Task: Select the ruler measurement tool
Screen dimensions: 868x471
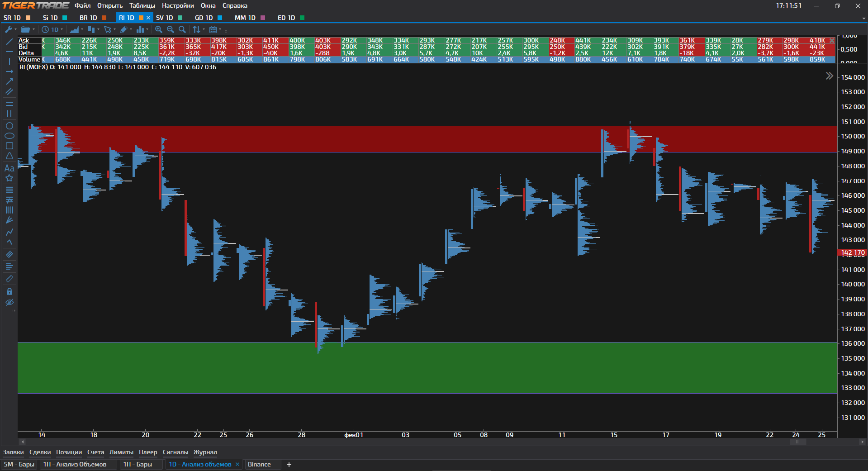Action: click(9, 279)
